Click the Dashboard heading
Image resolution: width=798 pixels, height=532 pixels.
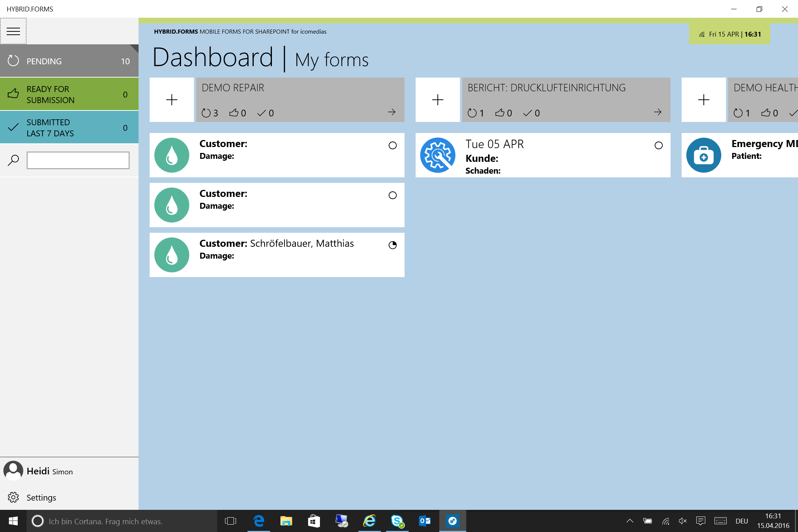[x=213, y=58]
